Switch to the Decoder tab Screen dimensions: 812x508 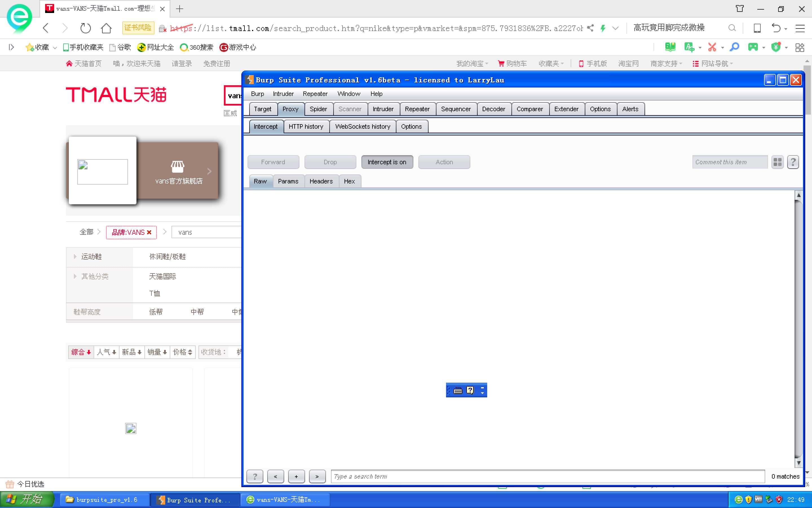pos(494,109)
